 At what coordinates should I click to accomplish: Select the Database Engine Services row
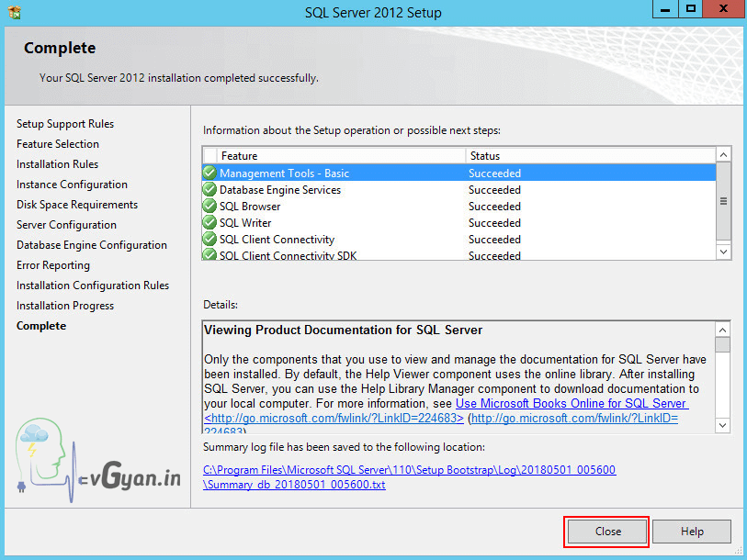coord(459,189)
